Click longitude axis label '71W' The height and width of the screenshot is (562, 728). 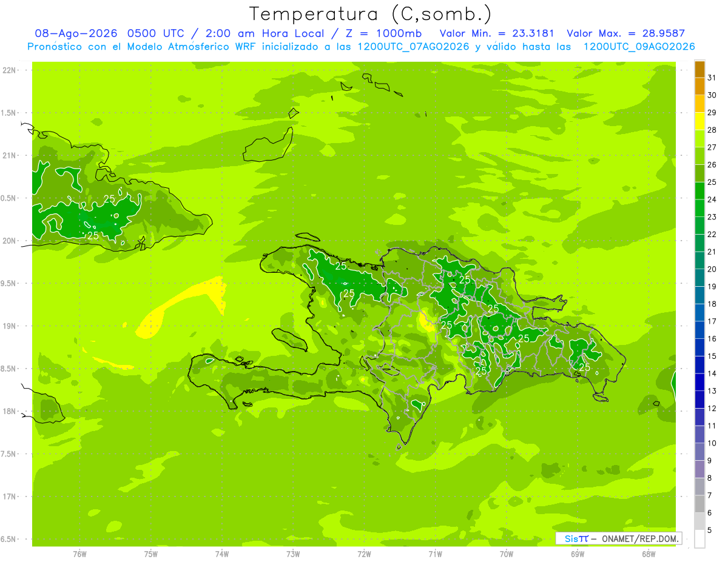point(435,554)
